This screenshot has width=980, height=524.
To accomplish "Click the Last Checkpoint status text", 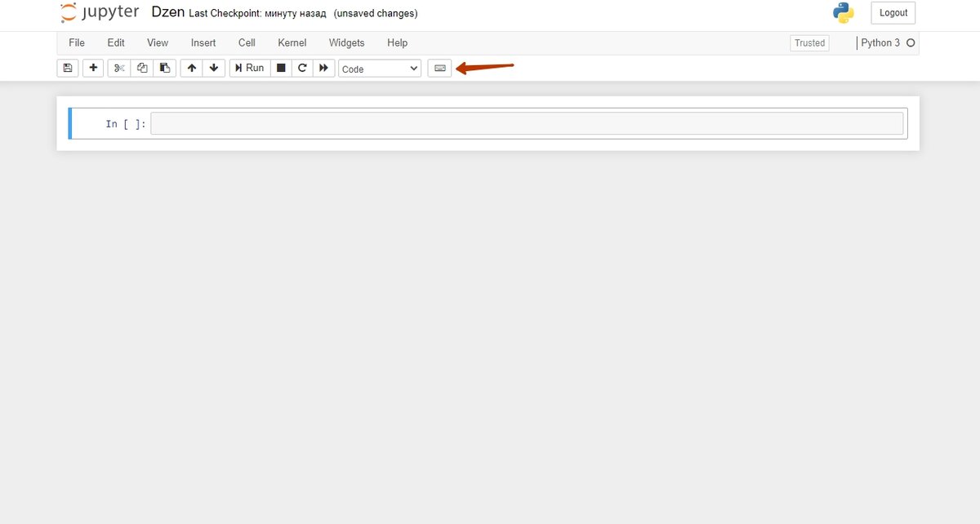I will (257, 14).
